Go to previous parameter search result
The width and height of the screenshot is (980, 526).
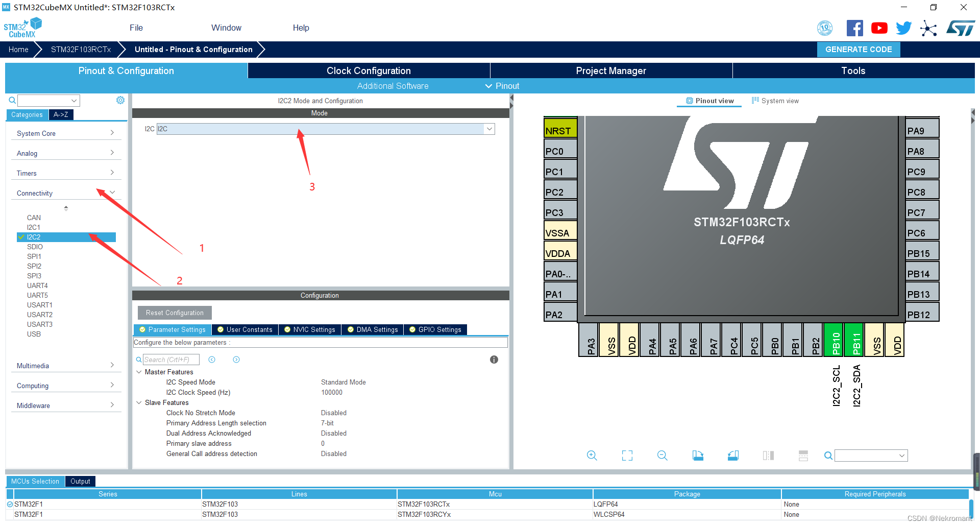tap(212, 360)
